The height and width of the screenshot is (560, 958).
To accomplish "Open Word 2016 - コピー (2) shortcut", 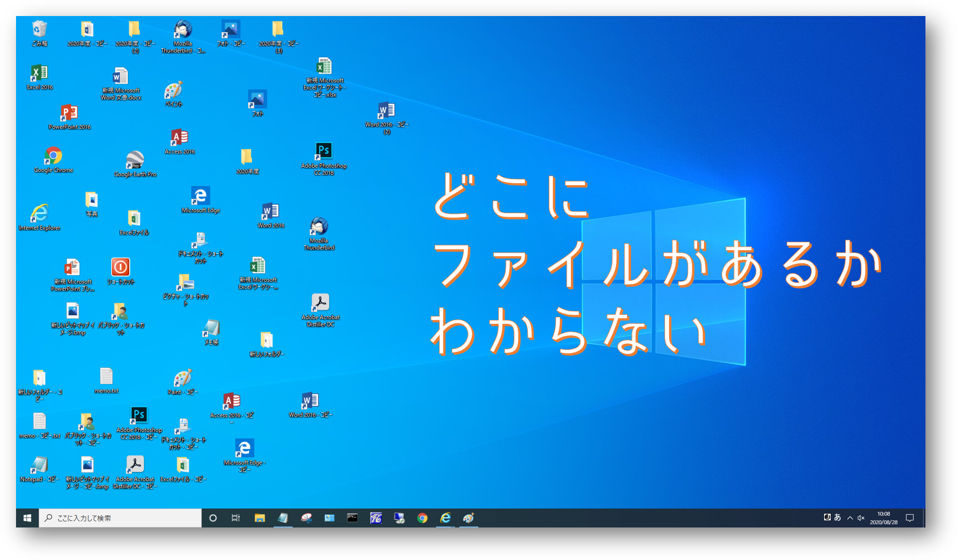I will coord(387,118).
